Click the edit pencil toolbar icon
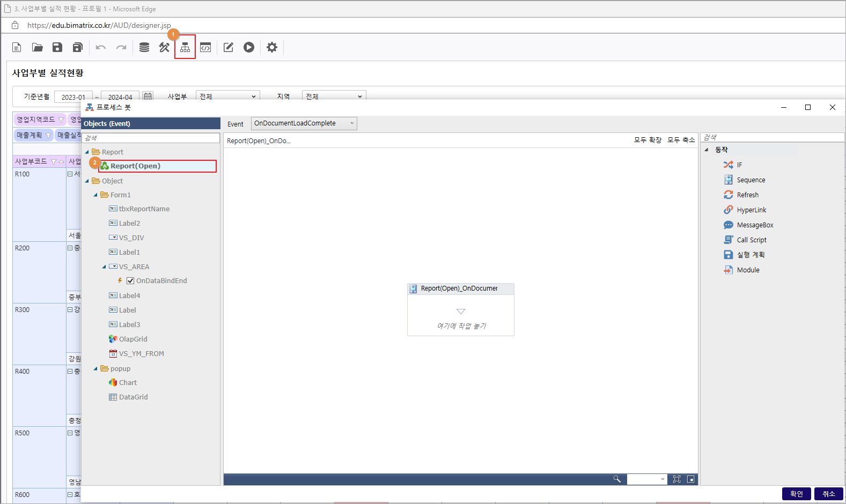 pyautogui.click(x=229, y=47)
